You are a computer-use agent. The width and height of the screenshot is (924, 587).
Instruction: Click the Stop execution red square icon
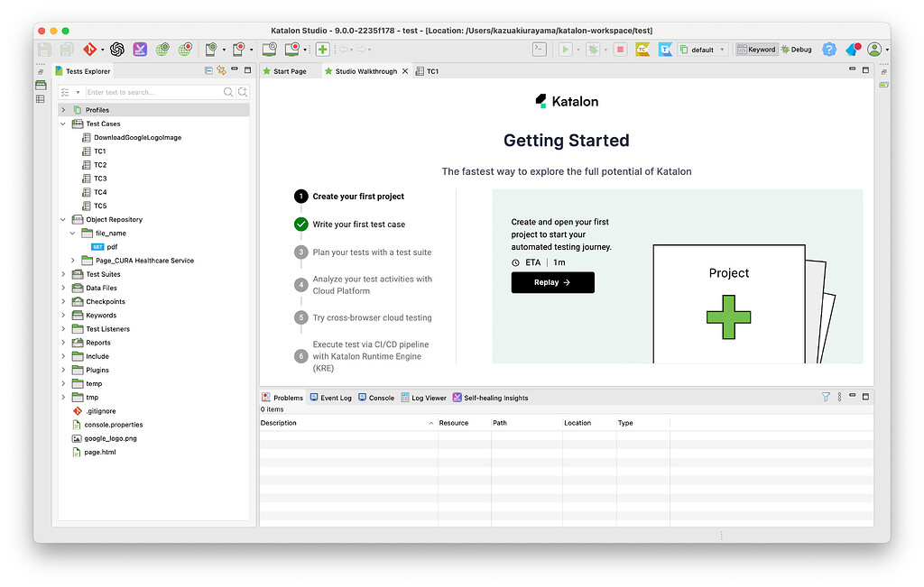[x=619, y=49]
